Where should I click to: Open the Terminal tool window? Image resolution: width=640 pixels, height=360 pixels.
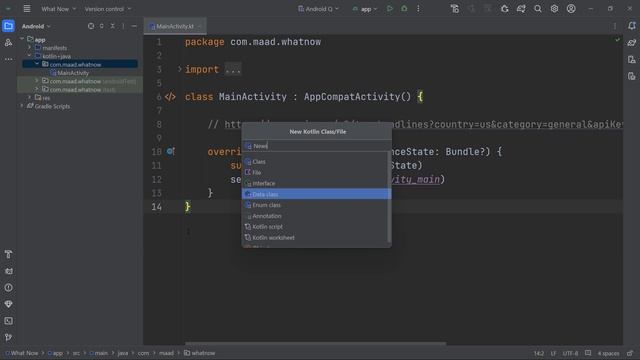pyautogui.click(x=8, y=321)
